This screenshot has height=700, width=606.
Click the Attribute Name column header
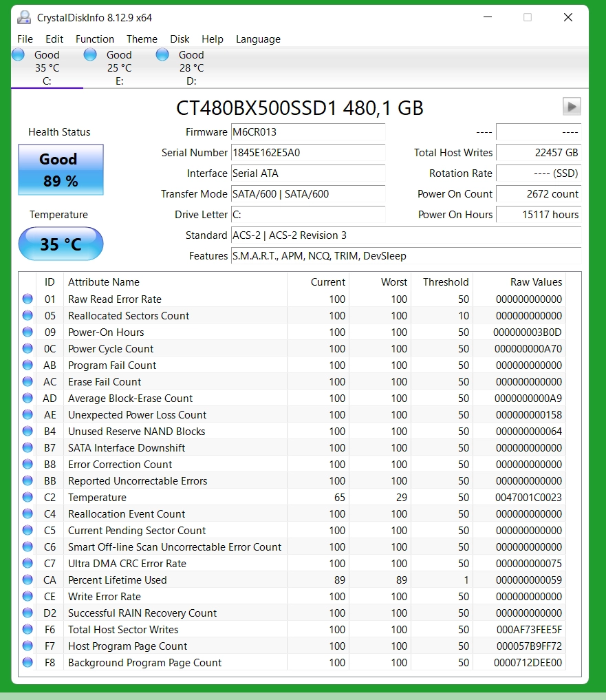175,282
